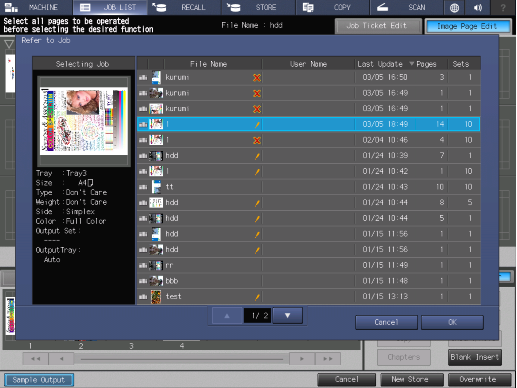
Task: Click pencil icon on test row
Action: pyautogui.click(x=257, y=297)
